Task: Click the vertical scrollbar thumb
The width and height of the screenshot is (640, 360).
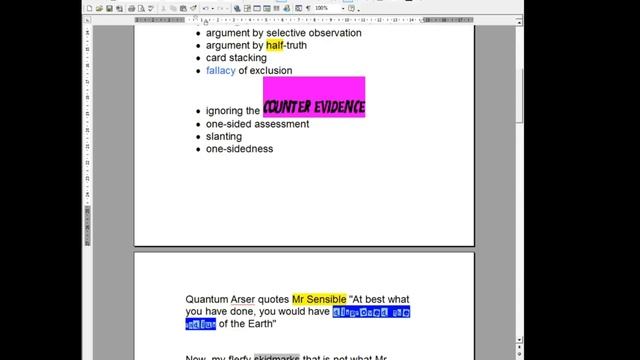Action: [x=519, y=95]
